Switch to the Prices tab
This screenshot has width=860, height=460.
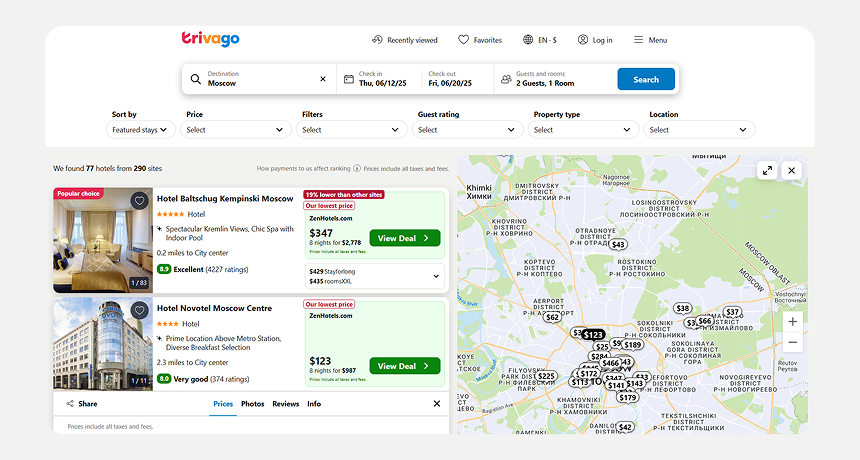pos(223,404)
